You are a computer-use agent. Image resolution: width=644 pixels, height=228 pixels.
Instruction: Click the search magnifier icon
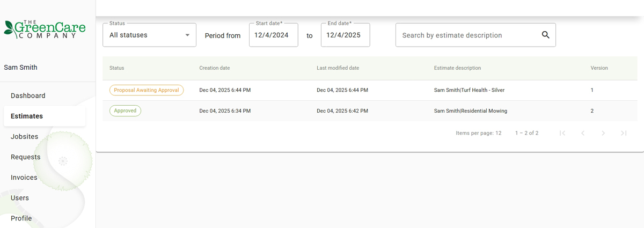pyautogui.click(x=545, y=35)
